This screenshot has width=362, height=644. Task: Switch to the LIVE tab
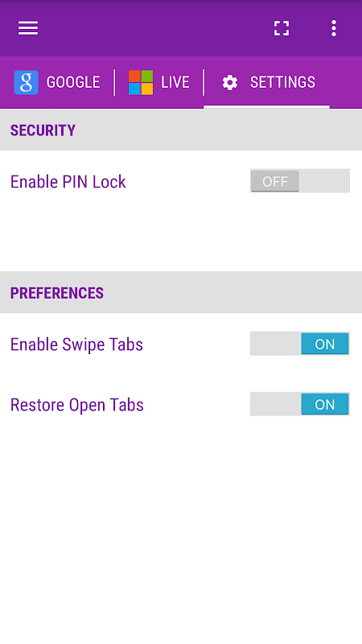click(x=158, y=82)
